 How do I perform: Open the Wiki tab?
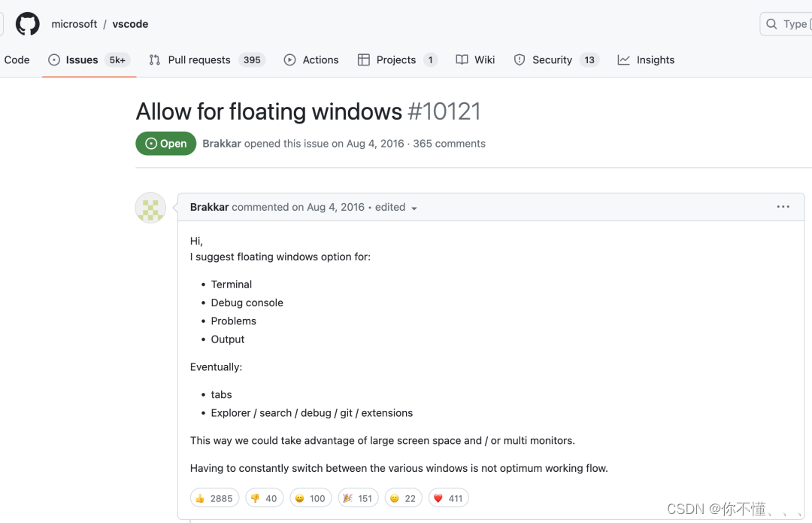tap(475, 60)
